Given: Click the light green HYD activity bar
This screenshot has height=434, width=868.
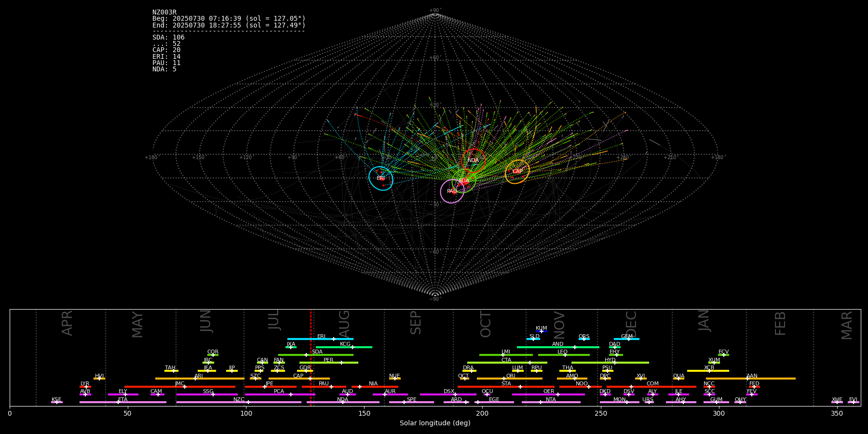Looking at the screenshot, I should click(x=610, y=363).
